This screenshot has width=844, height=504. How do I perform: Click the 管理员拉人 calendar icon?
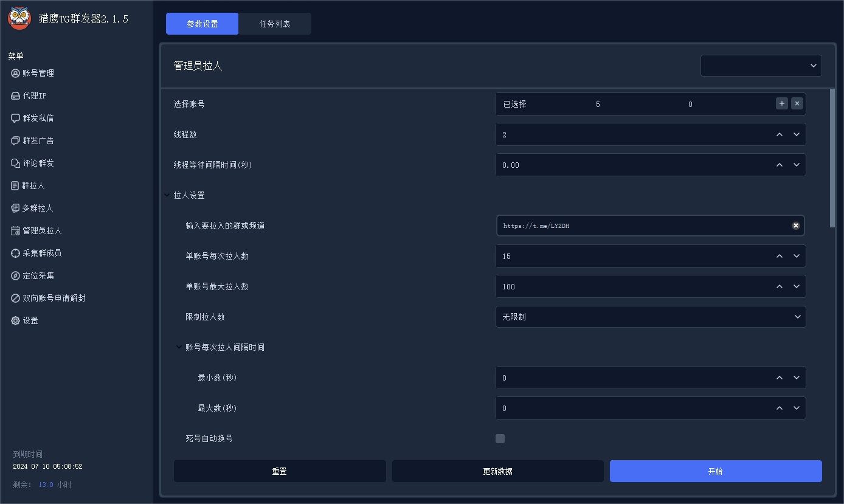(x=16, y=230)
